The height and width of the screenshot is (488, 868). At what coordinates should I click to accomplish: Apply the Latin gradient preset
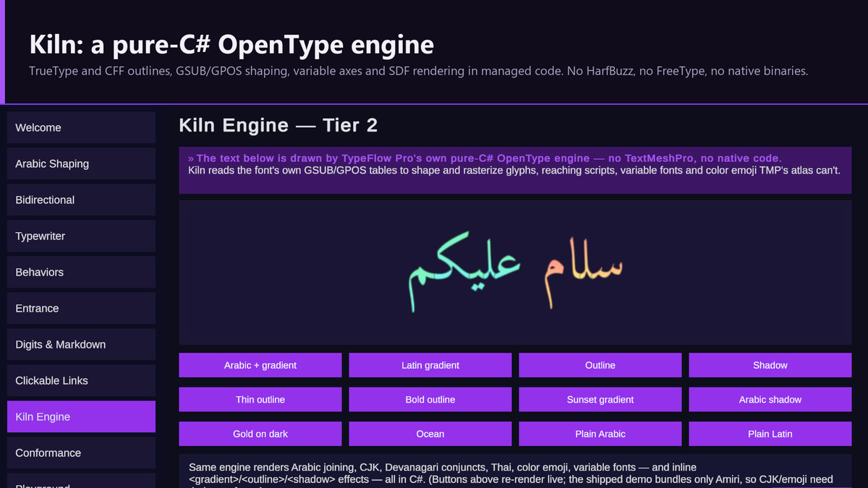click(430, 365)
